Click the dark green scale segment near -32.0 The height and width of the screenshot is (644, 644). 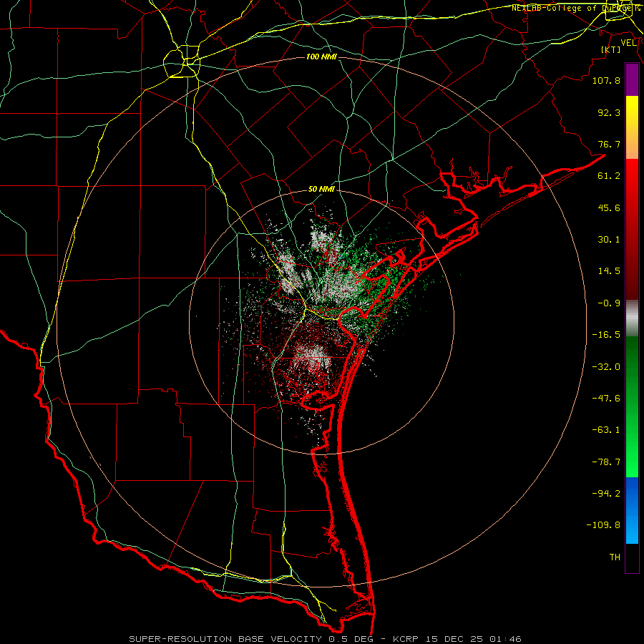coord(632,366)
